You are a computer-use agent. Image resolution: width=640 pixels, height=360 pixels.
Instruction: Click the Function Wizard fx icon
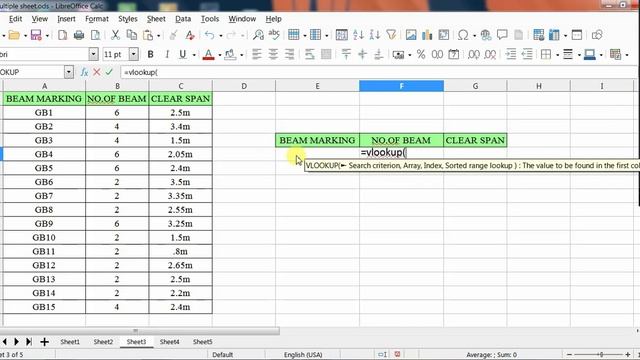[84, 72]
